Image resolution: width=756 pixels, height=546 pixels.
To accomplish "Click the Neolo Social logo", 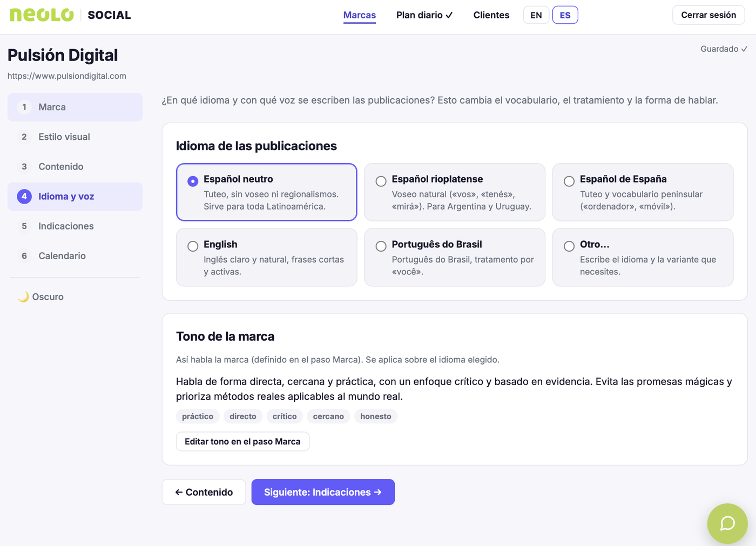I will 70,15.
